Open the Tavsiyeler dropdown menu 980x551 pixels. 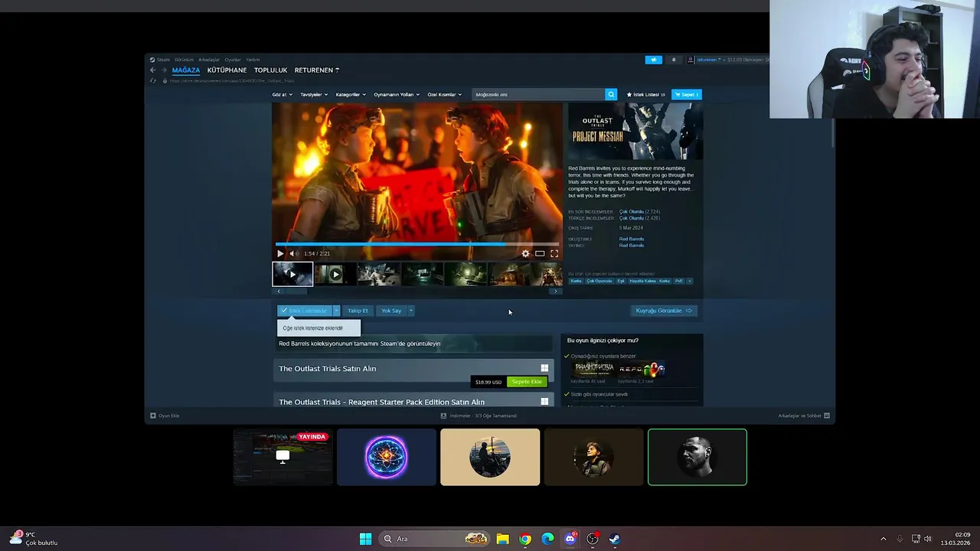(x=314, y=94)
